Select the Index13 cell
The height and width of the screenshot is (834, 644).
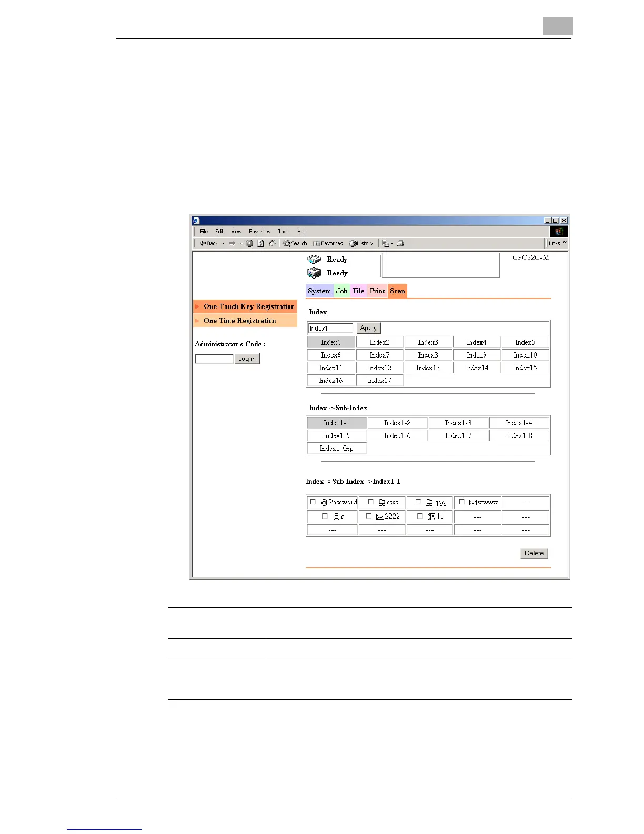click(x=428, y=368)
